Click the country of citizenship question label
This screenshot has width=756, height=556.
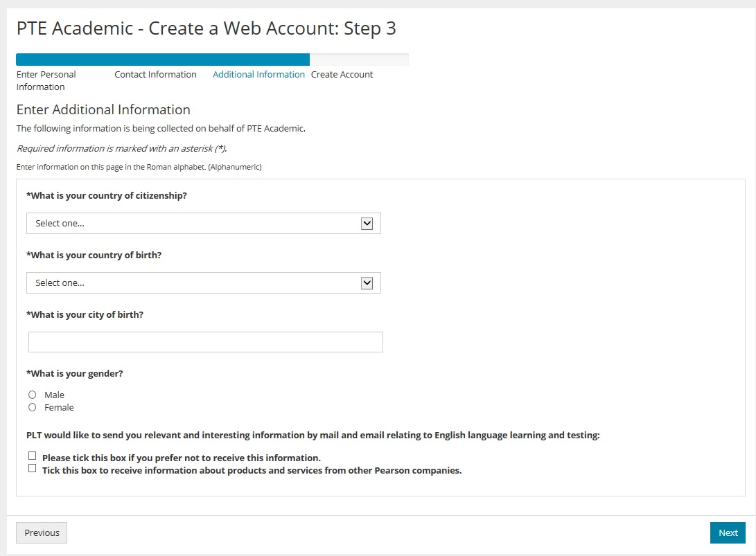(x=107, y=196)
